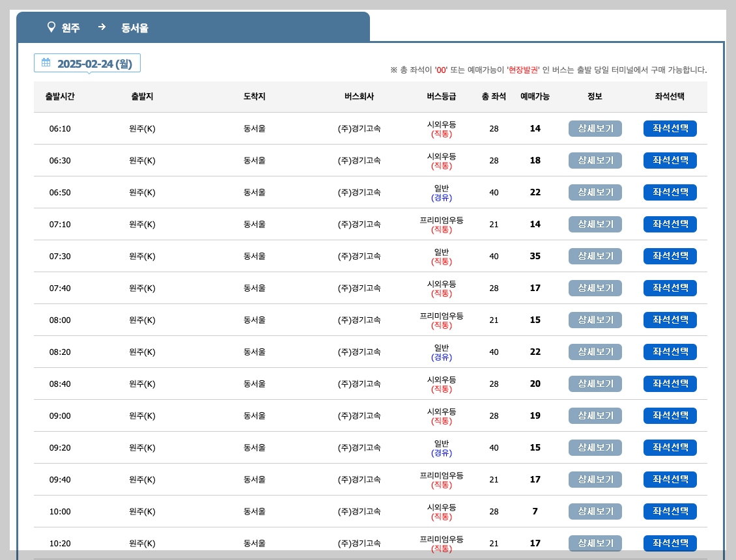Open 상세보기 for the 06:10 departure
Image resolution: width=736 pixels, height=560 pixels.
(595, 128)
